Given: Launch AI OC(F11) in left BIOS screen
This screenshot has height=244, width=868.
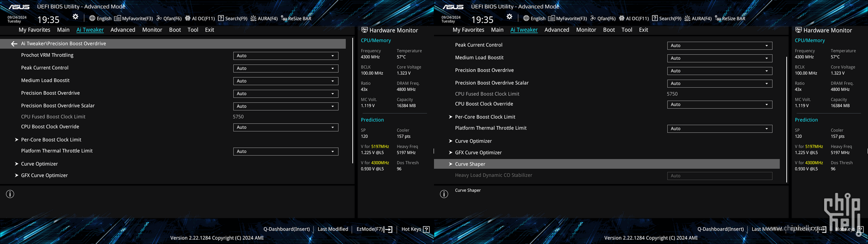Looking at the screenshot, I should (x=200, y=19).
